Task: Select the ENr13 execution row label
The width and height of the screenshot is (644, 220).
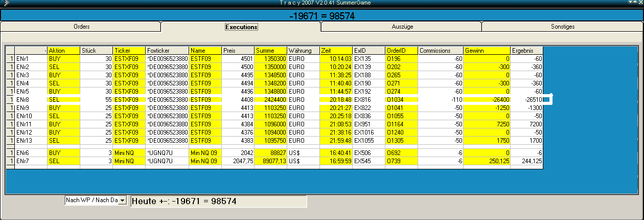Action: [30, 141]
